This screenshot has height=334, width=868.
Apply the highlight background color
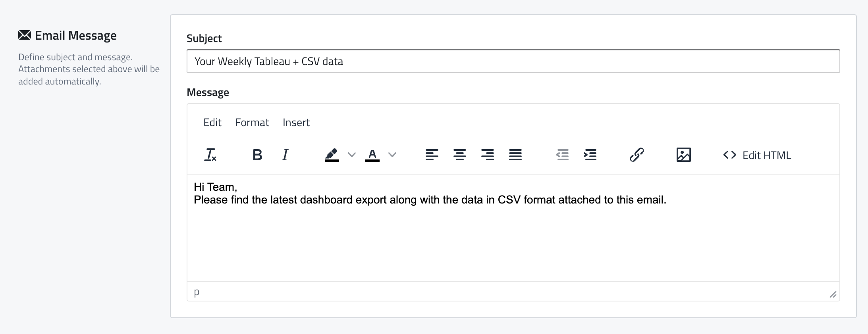[x=332, y=155]
